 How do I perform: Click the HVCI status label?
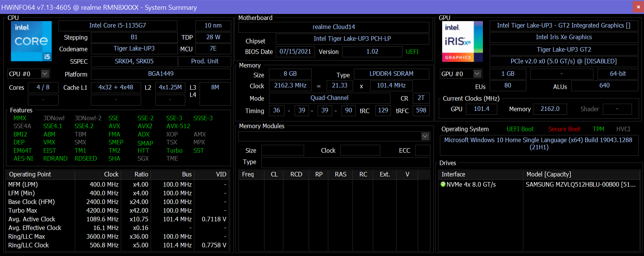[x=623, y=129]
